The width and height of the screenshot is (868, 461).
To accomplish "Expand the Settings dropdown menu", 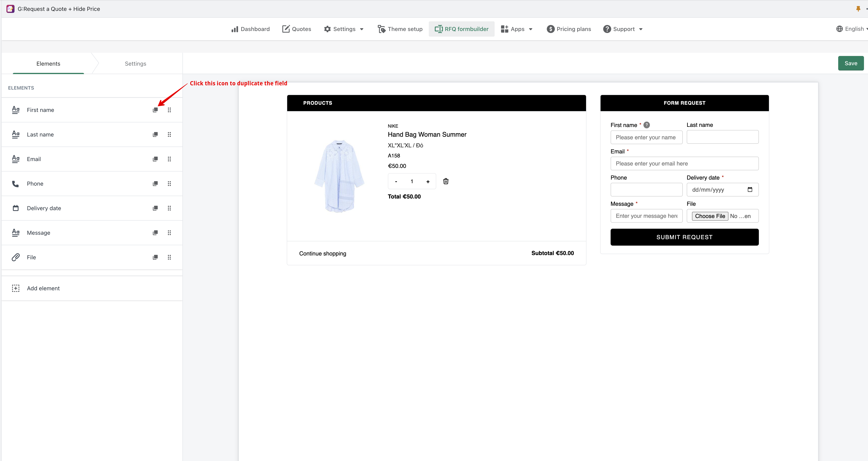I will 344,29.
